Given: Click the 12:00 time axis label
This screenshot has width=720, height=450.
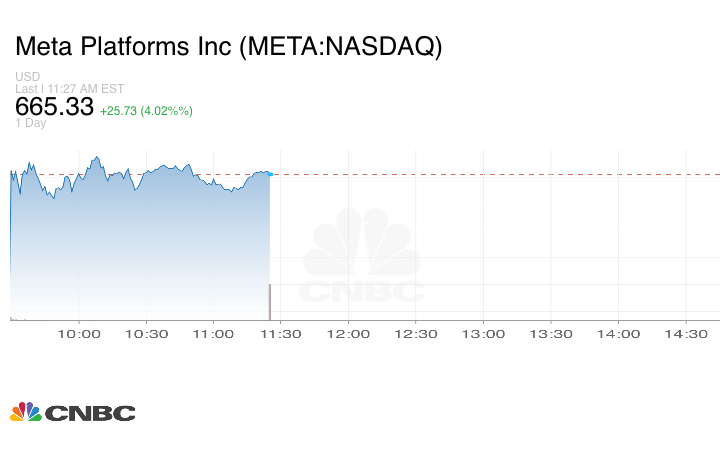Looking at the screenshot, I should [349, 334].
